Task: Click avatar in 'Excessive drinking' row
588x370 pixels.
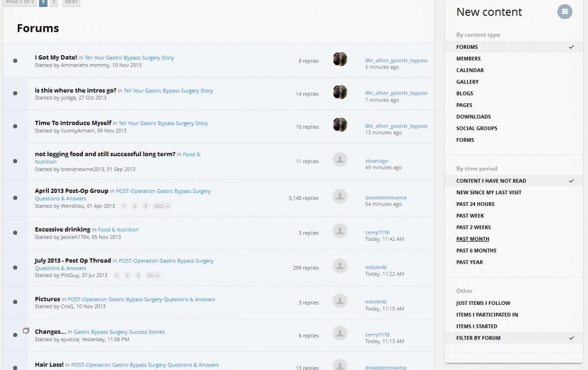Action: (340, 231)
